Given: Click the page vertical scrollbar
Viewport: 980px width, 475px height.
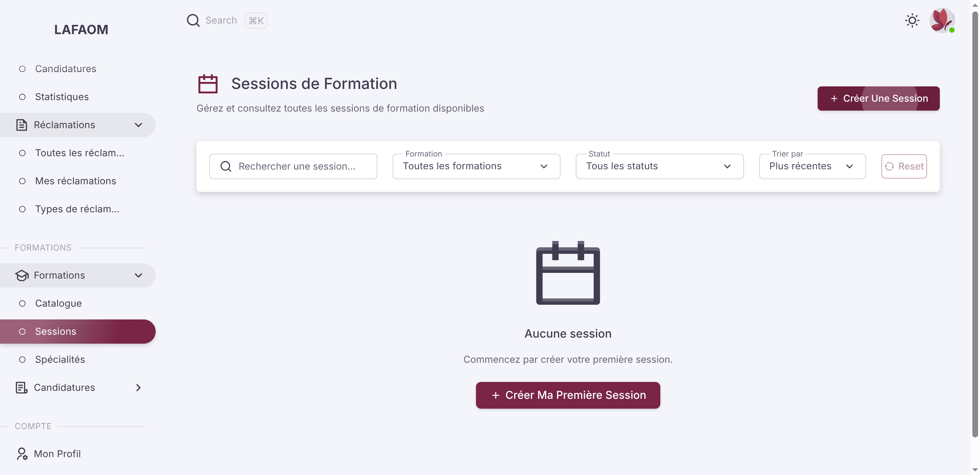Looking at the screenshot, I should [x=975, y=224].
